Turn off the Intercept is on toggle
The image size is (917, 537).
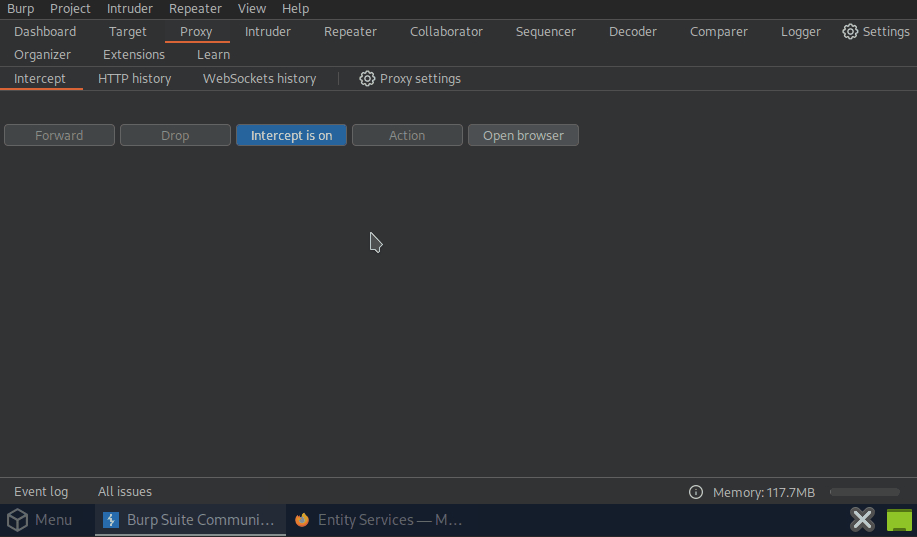point(291,135)
